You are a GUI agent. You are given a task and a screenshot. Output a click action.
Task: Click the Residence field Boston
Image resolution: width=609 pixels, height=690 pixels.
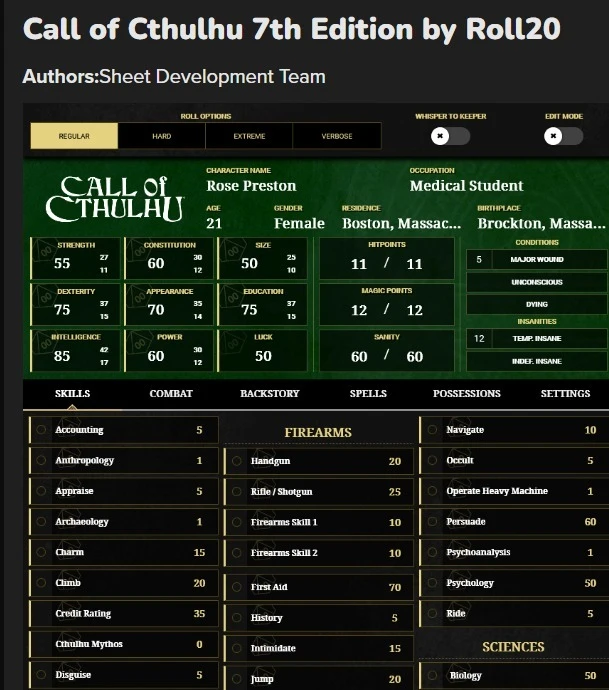pyautogui.click(x=402, y=224)
